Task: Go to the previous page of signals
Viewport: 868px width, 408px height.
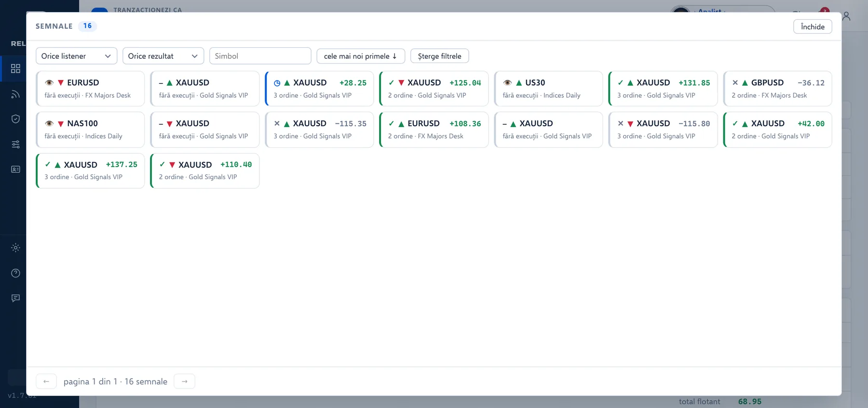Action: 46,382
